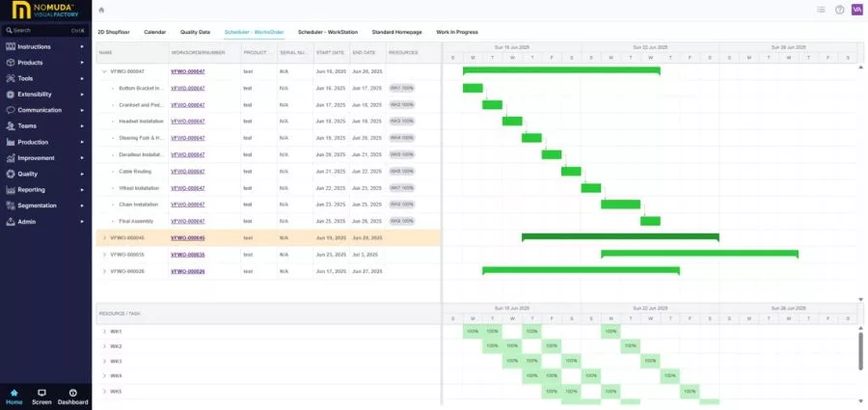Switch to the Scheduler - WorkStation tab

(328, 32)
